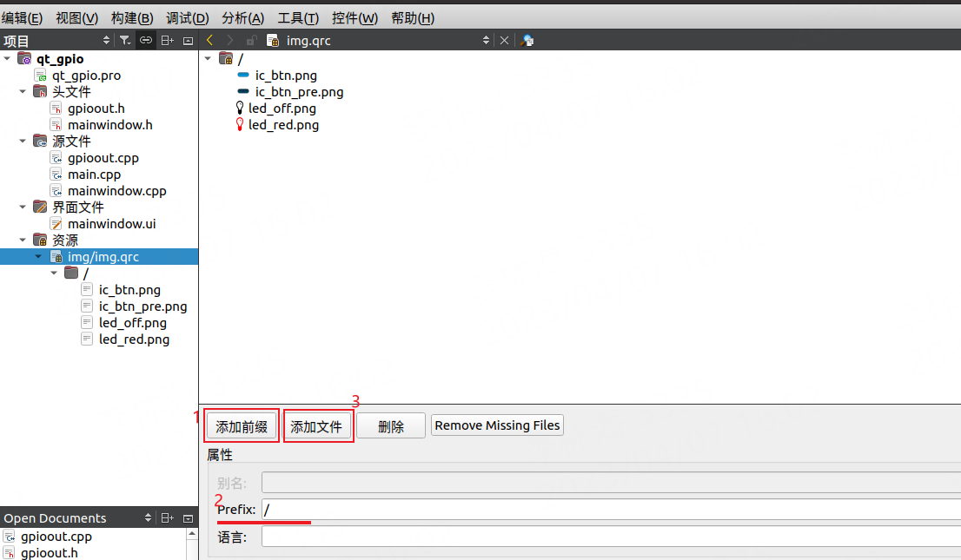The height and width of the screenshot is (560, 961).
Task: Collapse the 头文件 folder
Action: (x=23, y=92)
